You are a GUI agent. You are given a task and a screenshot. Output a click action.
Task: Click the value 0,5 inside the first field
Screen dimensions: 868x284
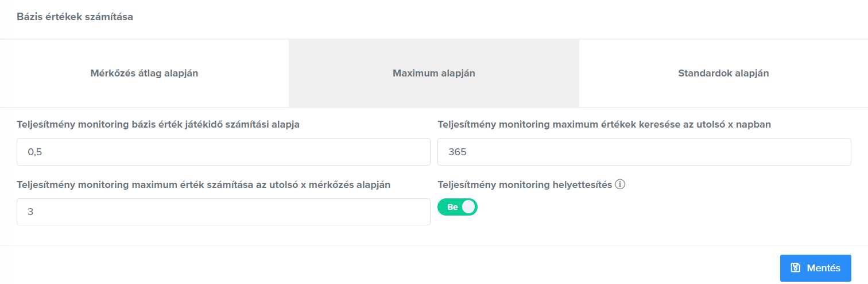point(35,152)
